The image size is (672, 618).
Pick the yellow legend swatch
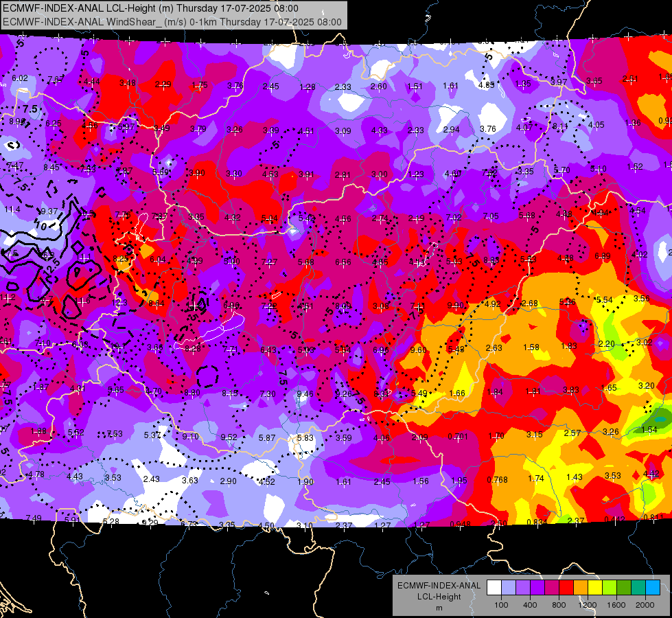point(595,588)
